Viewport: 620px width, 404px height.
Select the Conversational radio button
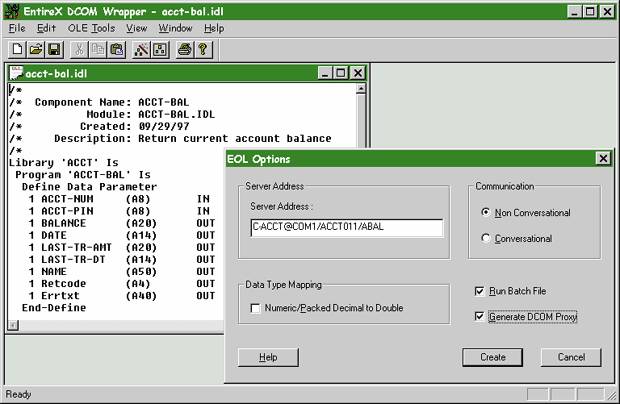(486, 238)
